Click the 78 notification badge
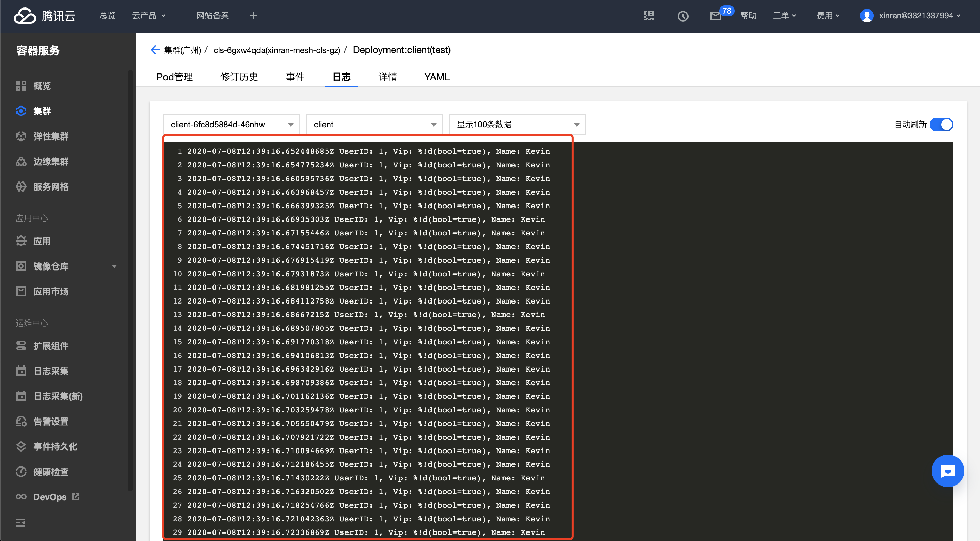This screenshot has width=980, height=541. [727, 11]
